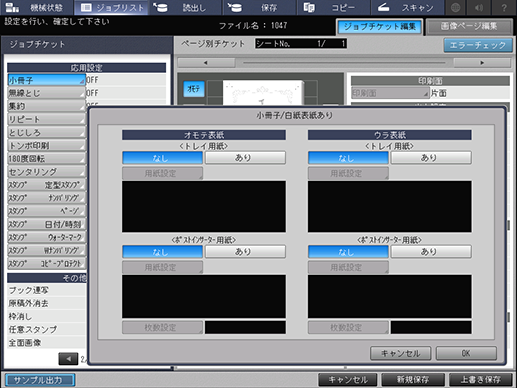Switch to the ジョブリスト tab

[112, 7]
